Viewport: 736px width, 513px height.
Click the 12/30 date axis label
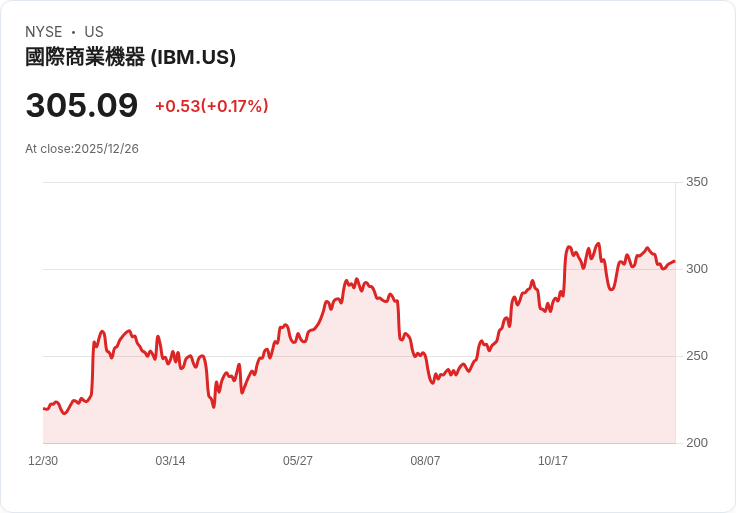pos(43,461)
